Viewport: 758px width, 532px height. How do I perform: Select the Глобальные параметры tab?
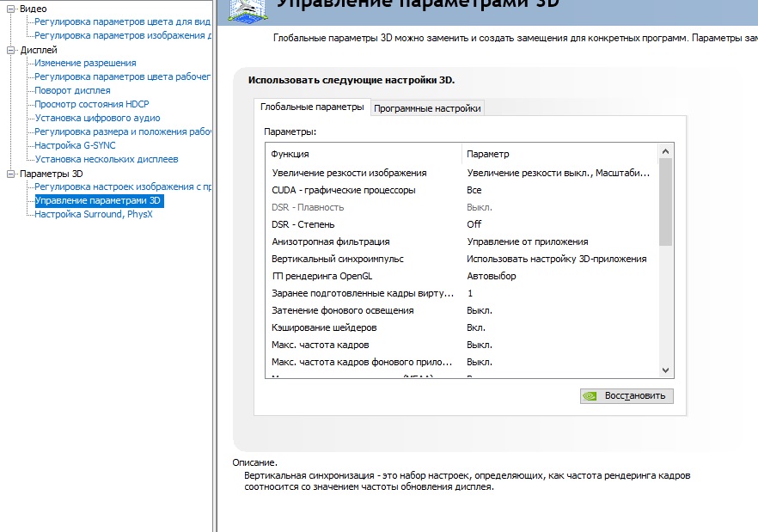coord(312,107)
